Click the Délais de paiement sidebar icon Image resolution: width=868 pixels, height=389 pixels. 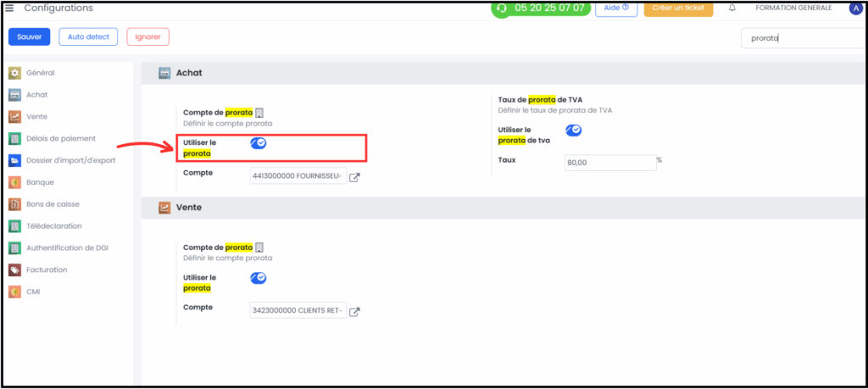click(x=15, y=139)
